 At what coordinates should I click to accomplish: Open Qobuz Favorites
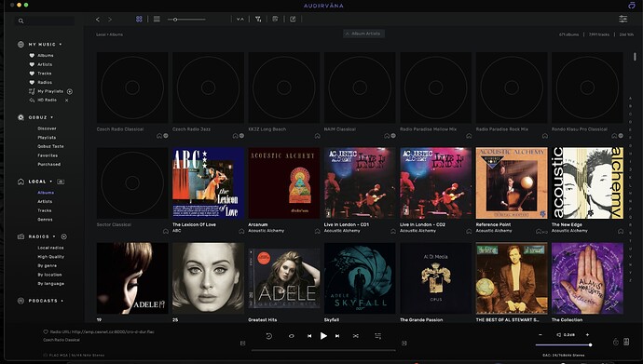coord(48,155)
